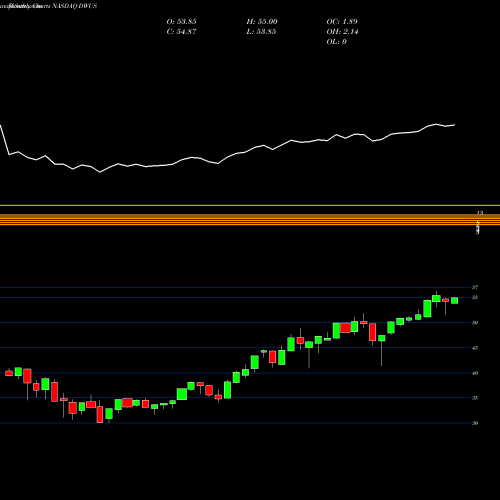Select the OH: 2.14 reading

[342, 32]
